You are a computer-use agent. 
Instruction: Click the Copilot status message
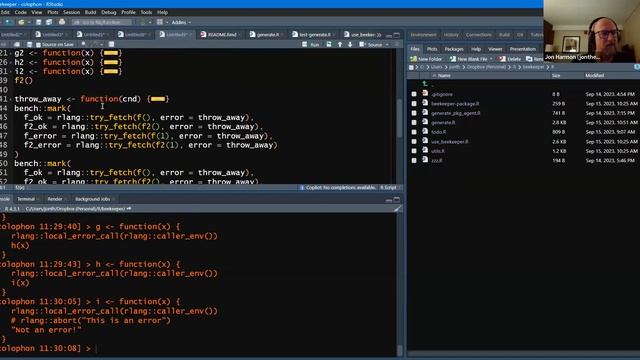coord(338,188)
